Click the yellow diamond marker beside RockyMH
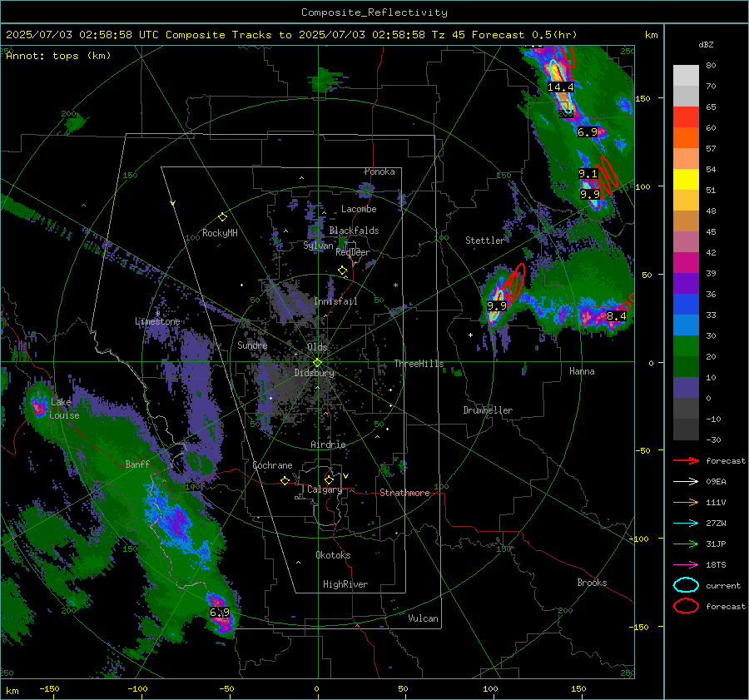This screenshot has height=700, width=749. pyautogui.click(x=222, y=217)
